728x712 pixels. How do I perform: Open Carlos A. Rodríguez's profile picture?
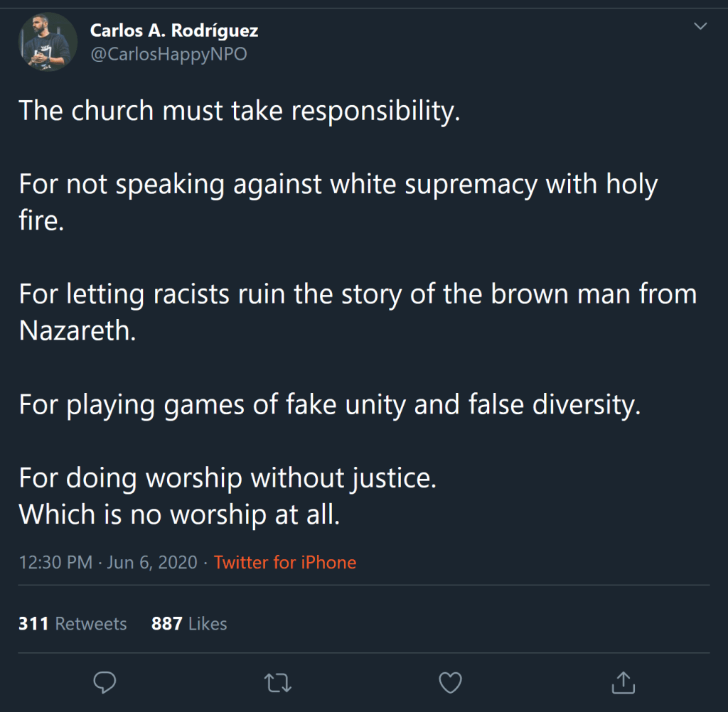click(x=48, y=43)
